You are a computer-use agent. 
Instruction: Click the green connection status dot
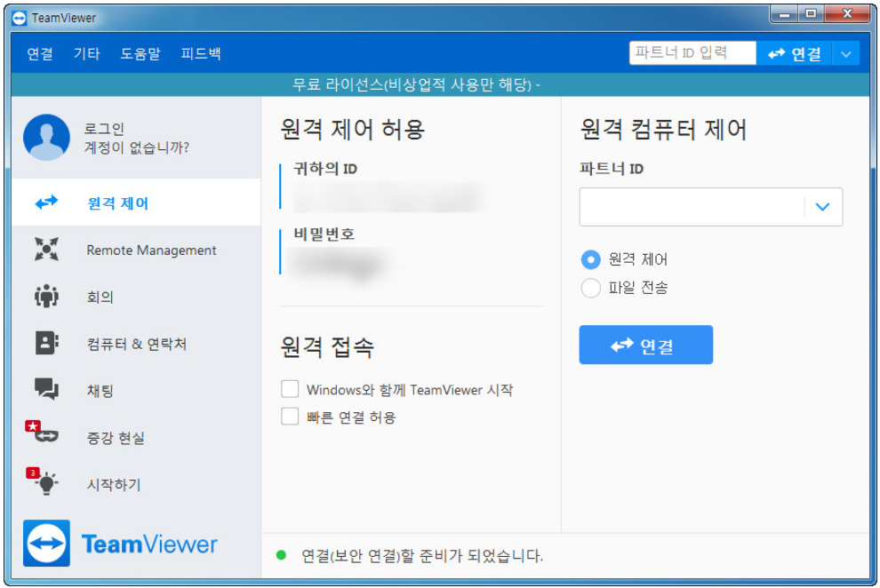click(281, 555)
